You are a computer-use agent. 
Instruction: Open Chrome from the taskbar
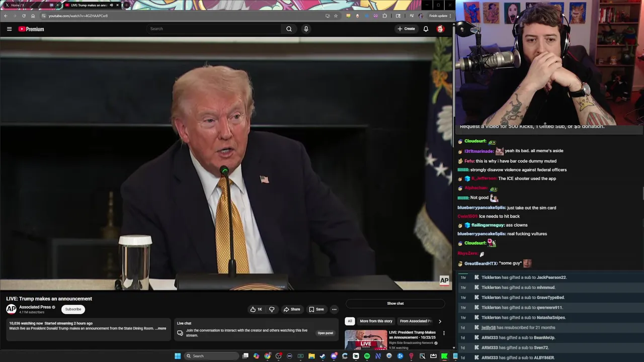tap(268, 356)
